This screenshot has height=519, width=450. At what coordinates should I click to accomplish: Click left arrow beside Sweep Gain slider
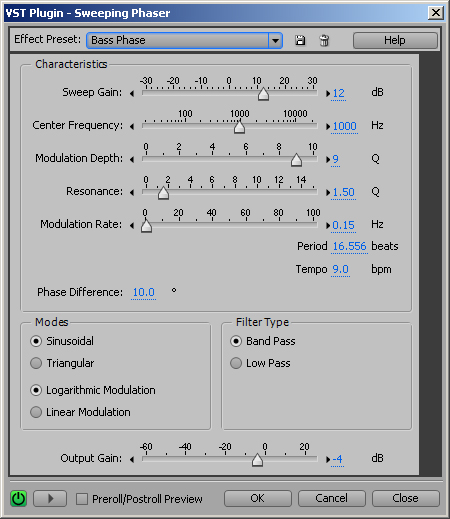pyautogui.click(x=132, y=94)
